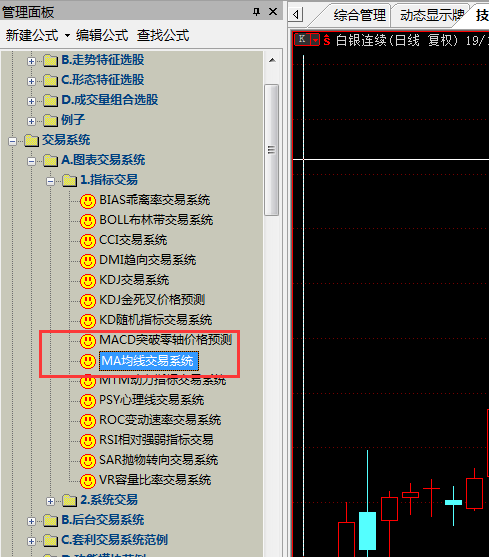
Task: Select the KDJ金死叉价格预测 tree item
Action: click(x=152, y=300)
